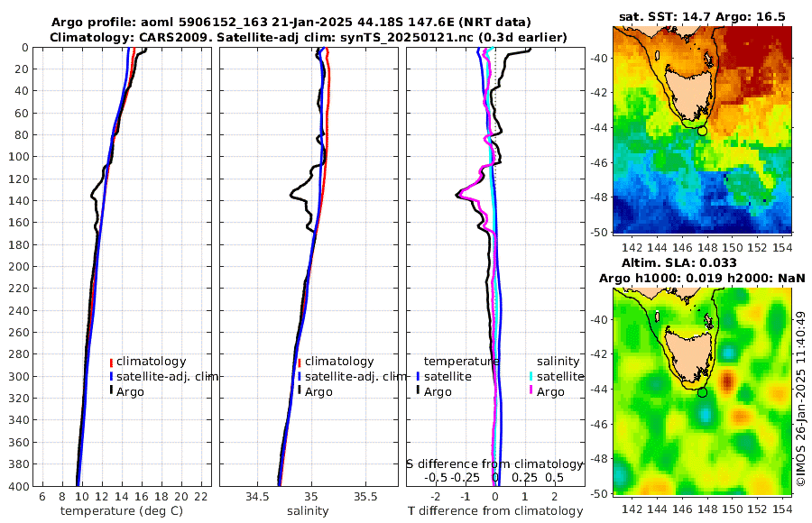The image size is (812, 523).
Task: Click the black temperature Argo swatch in the difference legend
Action: click(x=419, y=391)
